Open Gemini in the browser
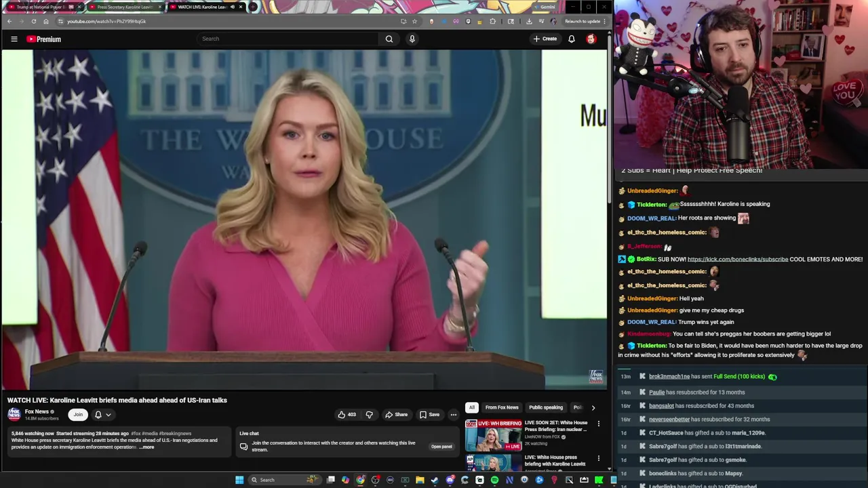868x488 pixels. 545,7
